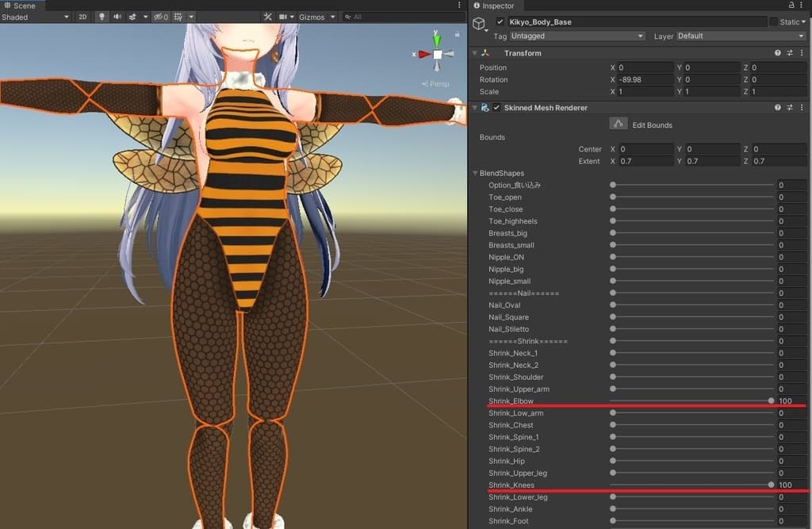
Task: Collapse the BlendShapes section
Action: [x=475, y=173]
